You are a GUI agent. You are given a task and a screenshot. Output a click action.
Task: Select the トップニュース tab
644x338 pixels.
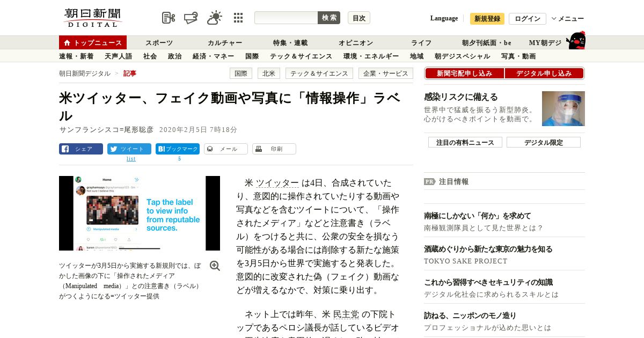(93, 42)
